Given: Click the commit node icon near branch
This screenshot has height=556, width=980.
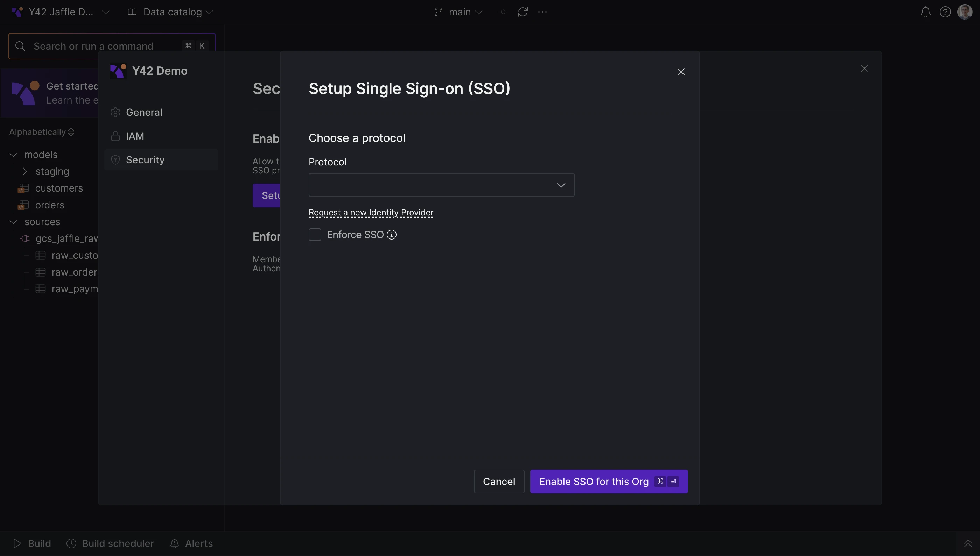Looking at the screenshot, I should tap(503, 12).
